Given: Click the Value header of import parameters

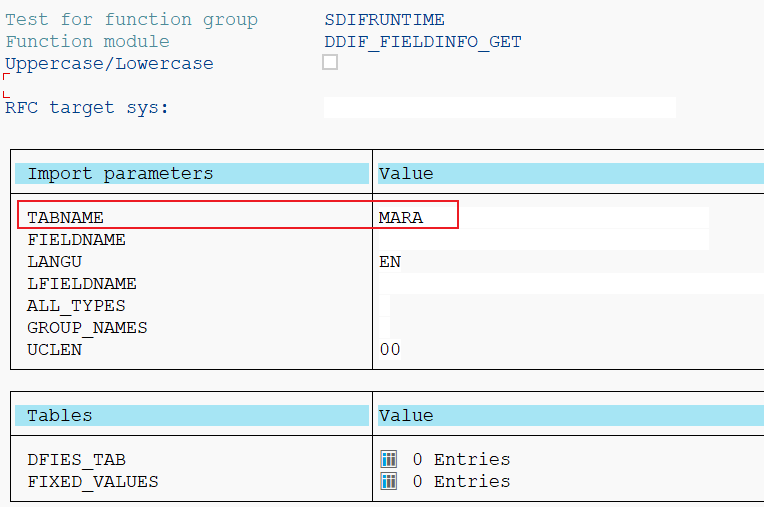Looking at the screenshot, I should pos(571,173).
